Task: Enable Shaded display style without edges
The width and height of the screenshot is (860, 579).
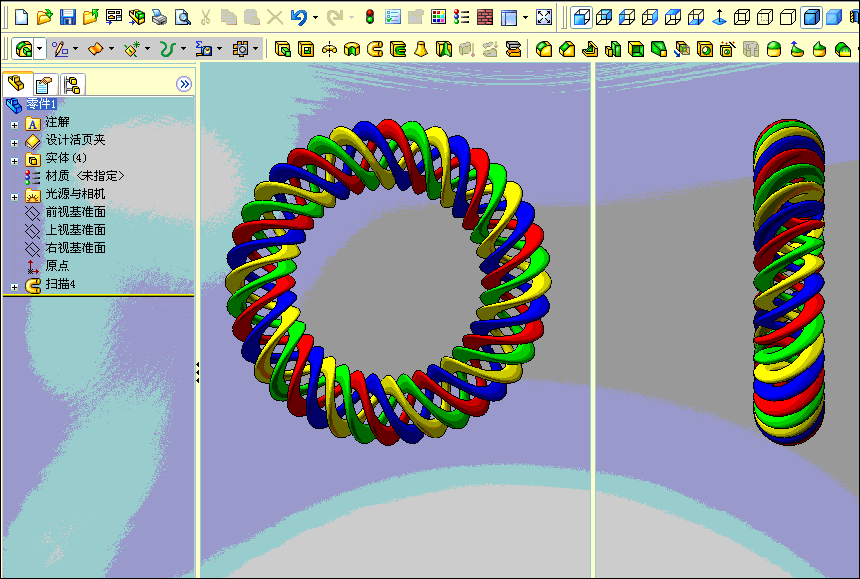Action: point(834,17)
